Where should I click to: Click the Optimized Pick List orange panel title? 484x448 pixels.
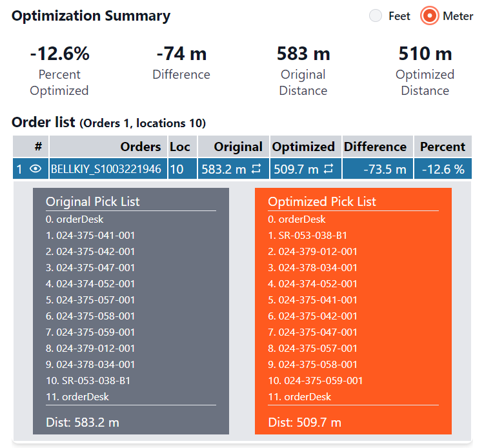tap(322, 201)
